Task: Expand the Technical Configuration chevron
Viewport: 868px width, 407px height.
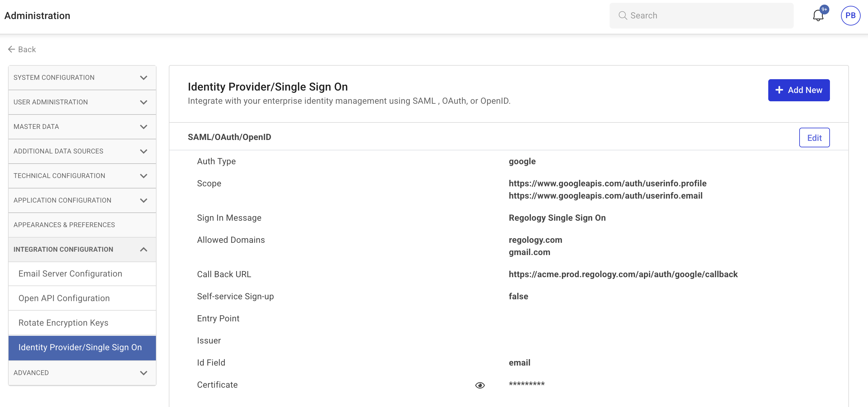Action: pyautogui.click(x=144, y=176)
